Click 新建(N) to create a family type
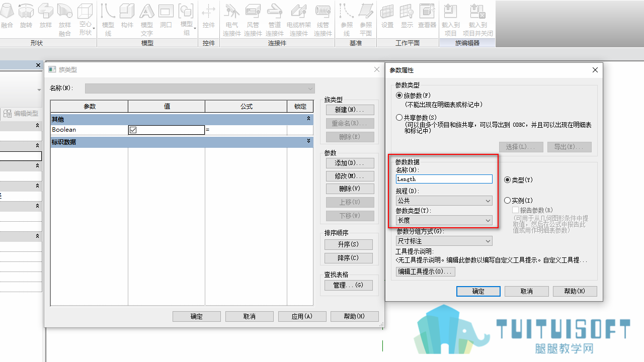The height and width of the screenshot is (362, 644). (350, 110)
